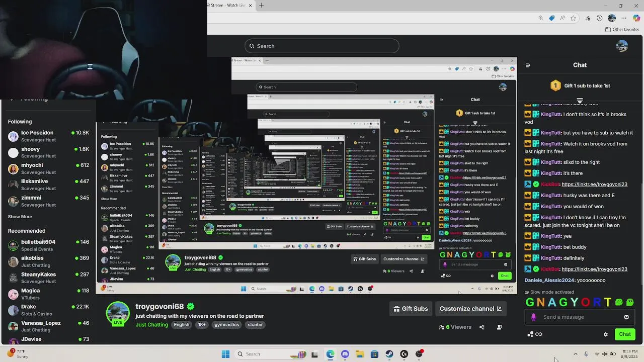The image size is (644, 362).
Task: Click the gymnastics tag under the stream title
Action: [x=226, y=325]
